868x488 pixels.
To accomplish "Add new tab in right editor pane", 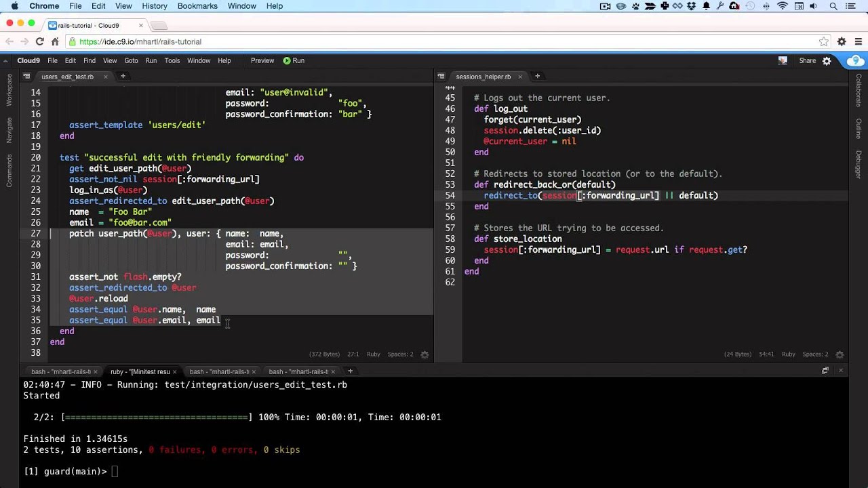I will [537, 77].
